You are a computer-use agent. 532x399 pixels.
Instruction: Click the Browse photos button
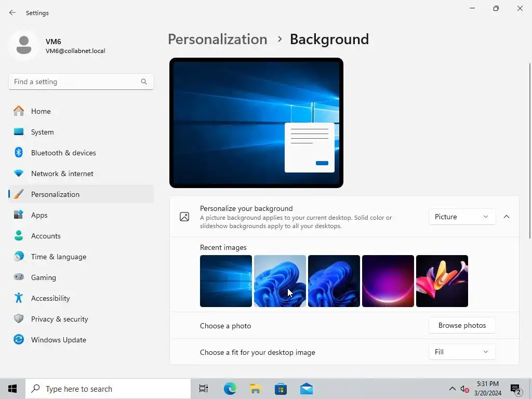(462, 325)
